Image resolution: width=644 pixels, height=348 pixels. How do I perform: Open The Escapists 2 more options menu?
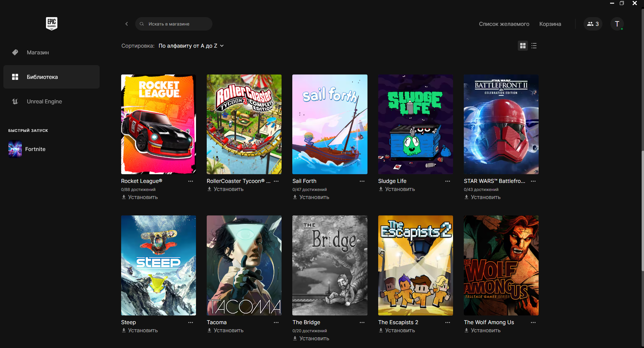448,322
